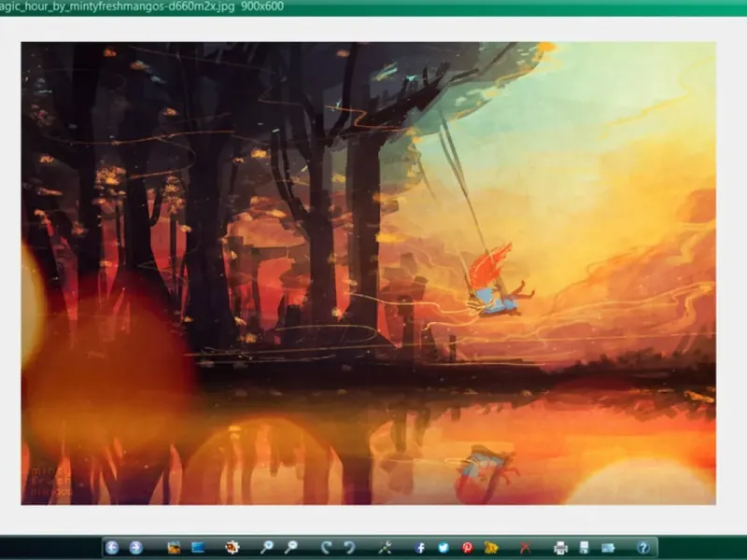Screen dimensions: 747x560
Task: Go to the next image
Action: 135,548
